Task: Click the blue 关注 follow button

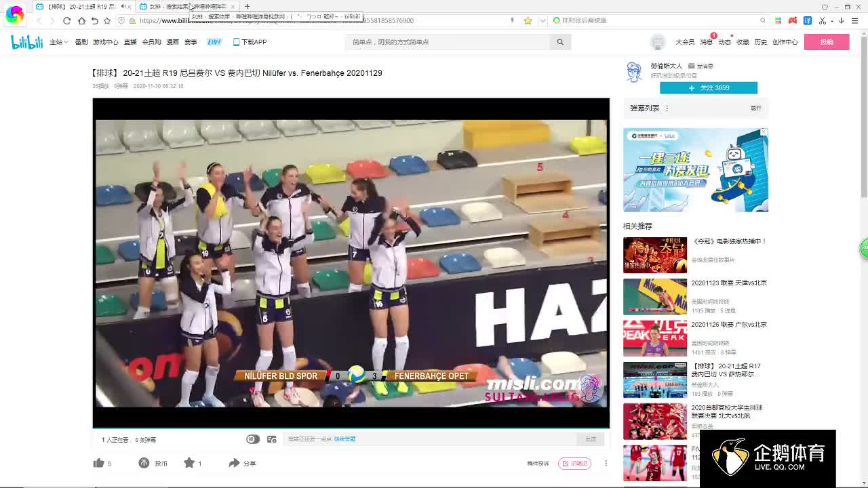Action: coord(708,88)
